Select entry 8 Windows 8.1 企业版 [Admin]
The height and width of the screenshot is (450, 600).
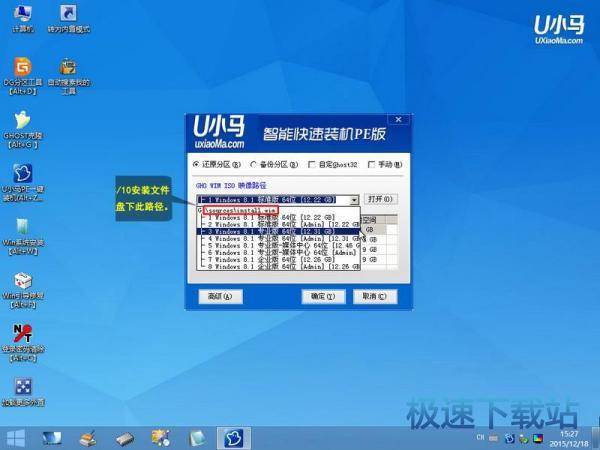coord(278,266)
